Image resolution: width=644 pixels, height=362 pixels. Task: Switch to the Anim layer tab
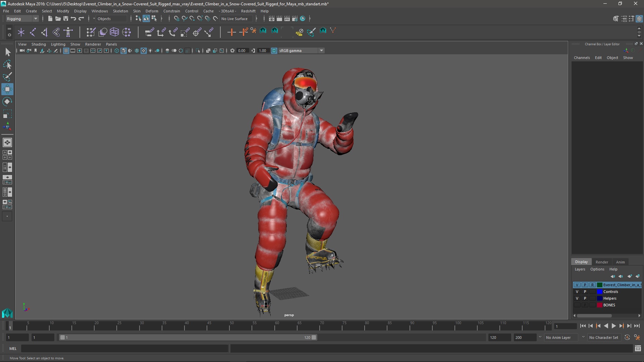[621, 262]
